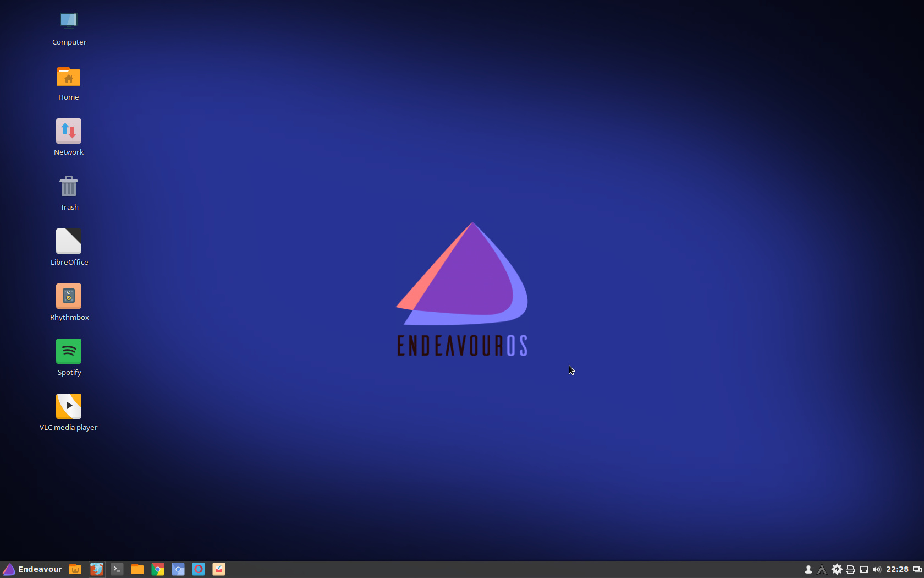Launch Opera browser from the panel

[x=199, y=569]
